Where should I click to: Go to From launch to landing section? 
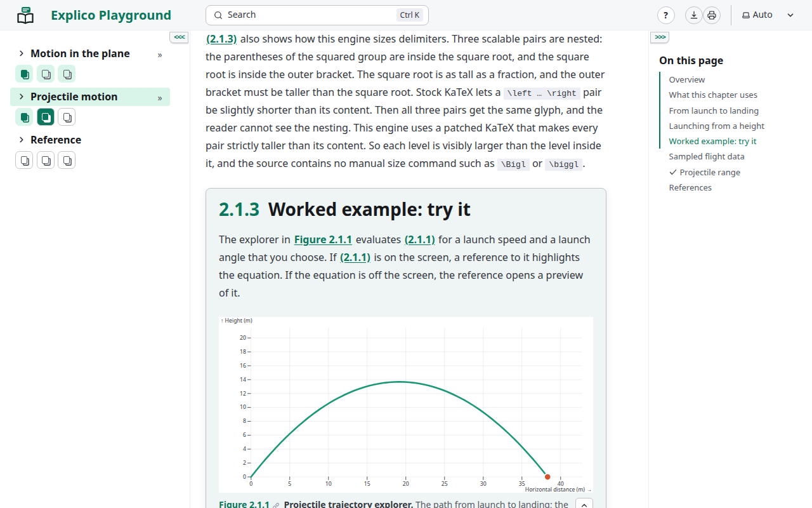(714, 110)
